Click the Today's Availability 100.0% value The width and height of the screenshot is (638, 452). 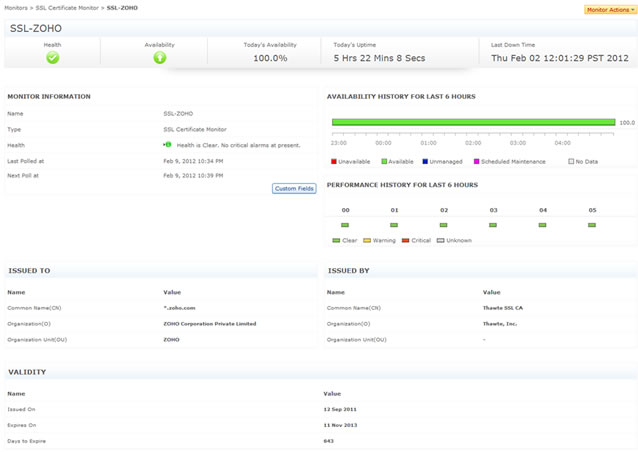point(270,58)
